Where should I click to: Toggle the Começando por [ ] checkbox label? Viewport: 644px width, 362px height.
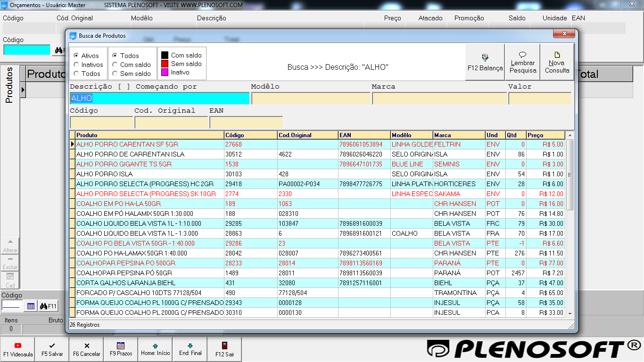tap(133, 87)
